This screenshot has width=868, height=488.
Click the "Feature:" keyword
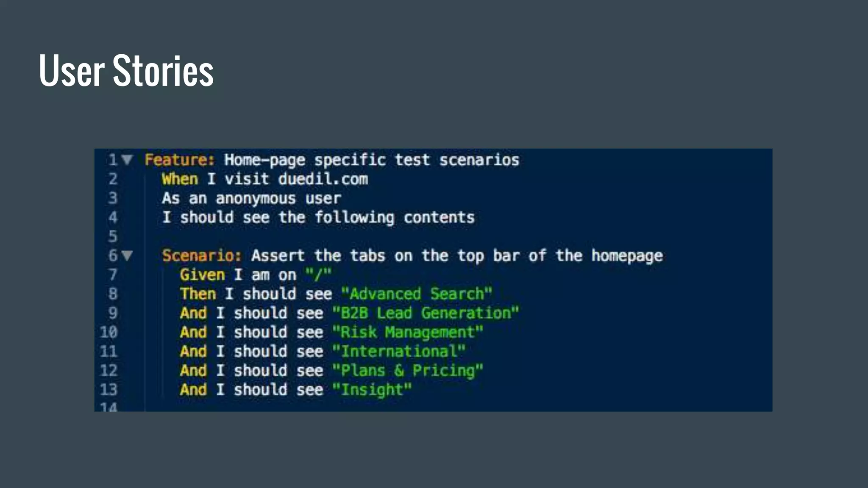[x=180, y=160]
